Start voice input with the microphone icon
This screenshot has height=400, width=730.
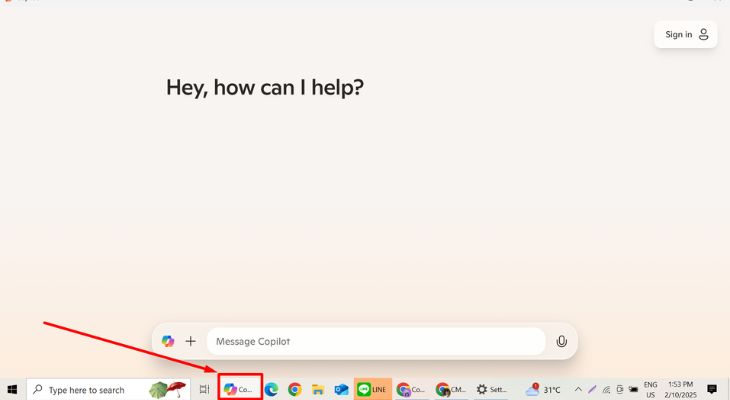click(x=561, y=341)
